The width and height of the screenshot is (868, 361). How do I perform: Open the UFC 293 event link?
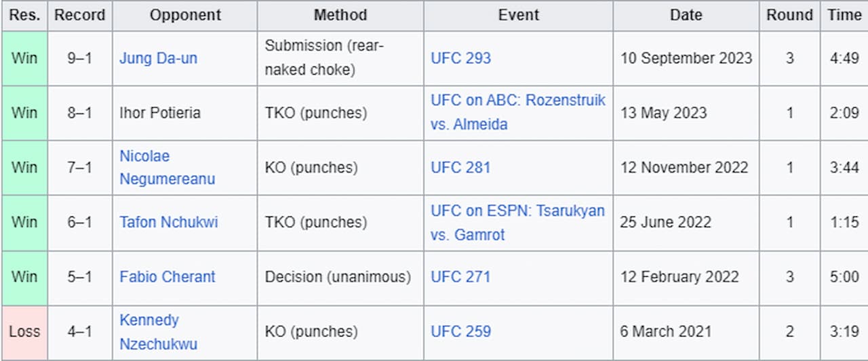click(460, 58)
